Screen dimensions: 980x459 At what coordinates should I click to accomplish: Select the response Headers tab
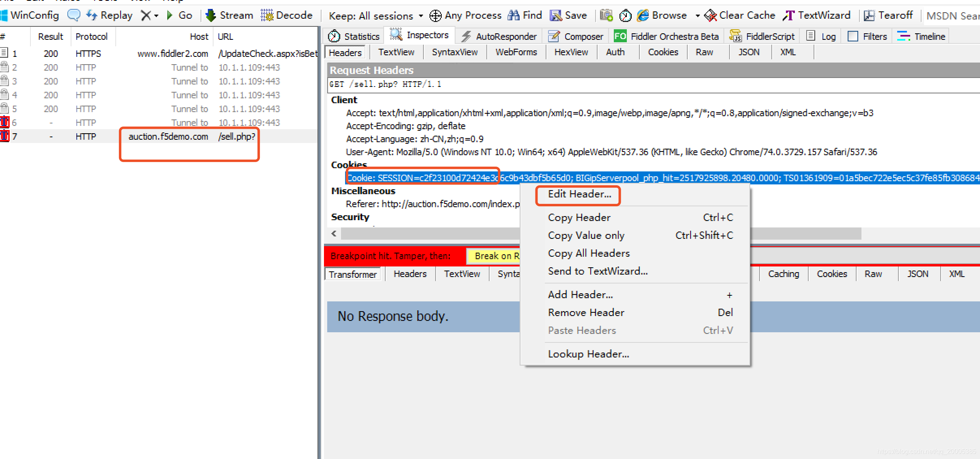click(x=410, y=274)
